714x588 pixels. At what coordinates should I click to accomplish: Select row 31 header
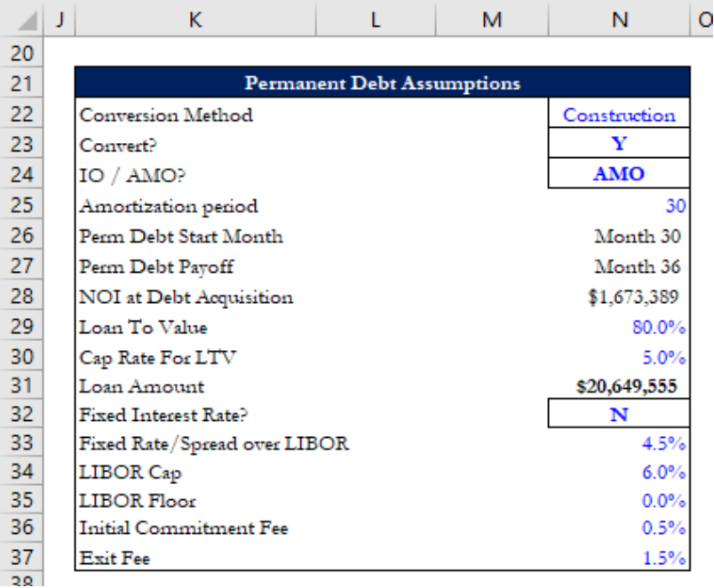21,385
